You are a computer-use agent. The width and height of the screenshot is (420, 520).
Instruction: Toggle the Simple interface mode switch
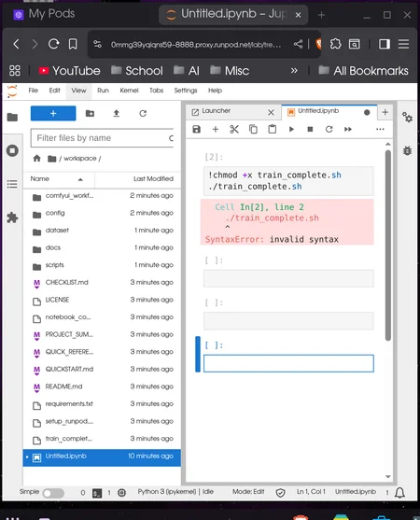(x=53, y=493)
